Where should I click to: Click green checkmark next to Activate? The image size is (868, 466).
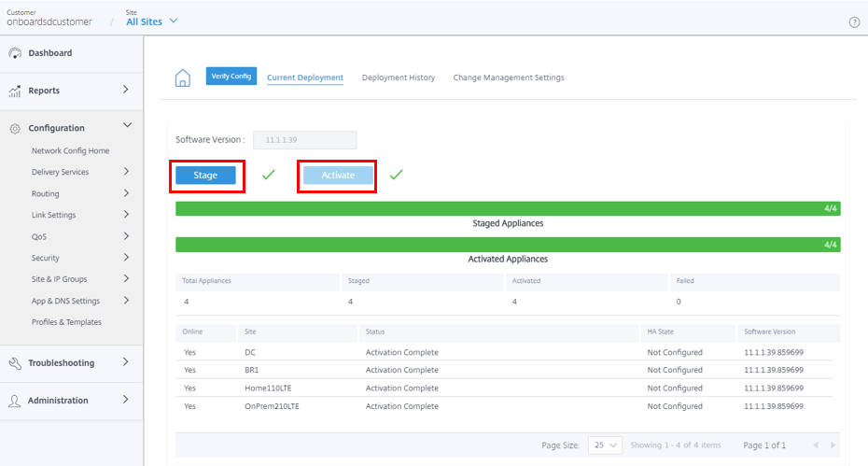tap(397, 175)
